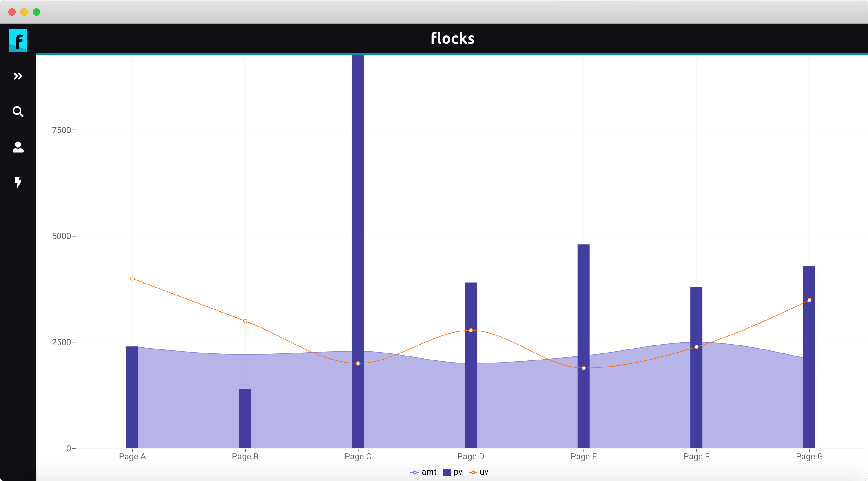Open the search icon in sidebar

click(18, 111)
